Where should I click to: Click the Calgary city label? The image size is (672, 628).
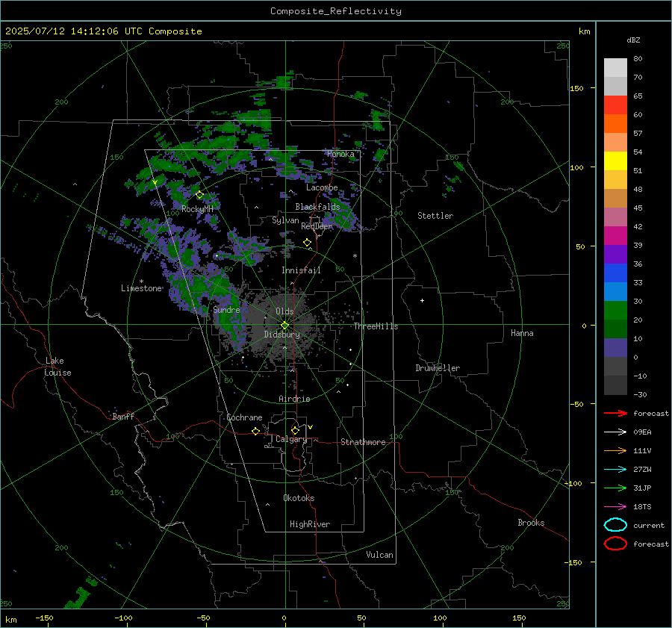point(291,439)
